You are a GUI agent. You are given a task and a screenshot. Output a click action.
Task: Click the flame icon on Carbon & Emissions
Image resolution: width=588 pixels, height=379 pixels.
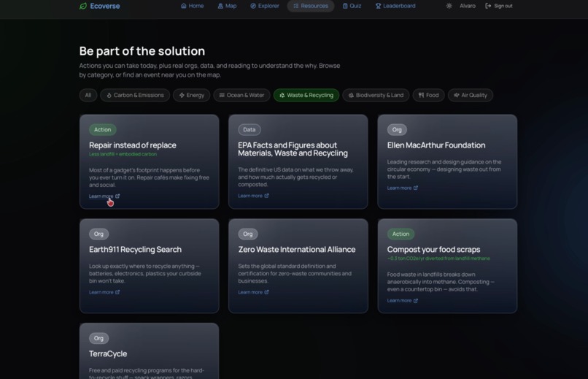pyautogui.click(x=109, y=96)
